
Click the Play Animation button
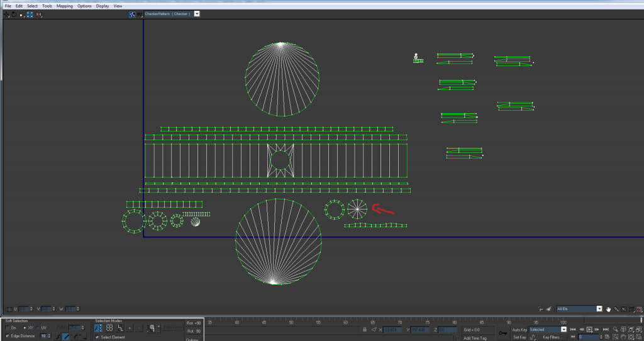click(589, 329)
